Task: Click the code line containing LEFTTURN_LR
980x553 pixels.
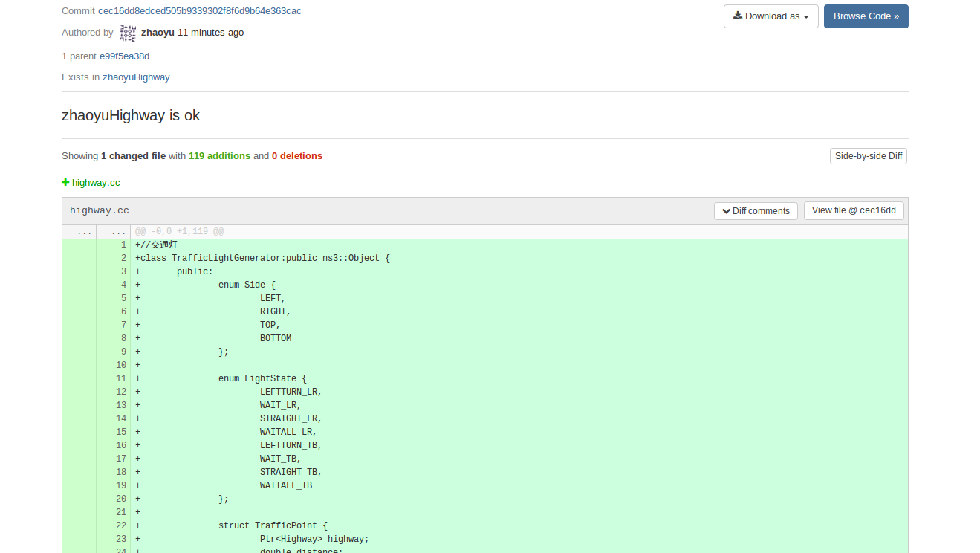Action: coord(519,392)
